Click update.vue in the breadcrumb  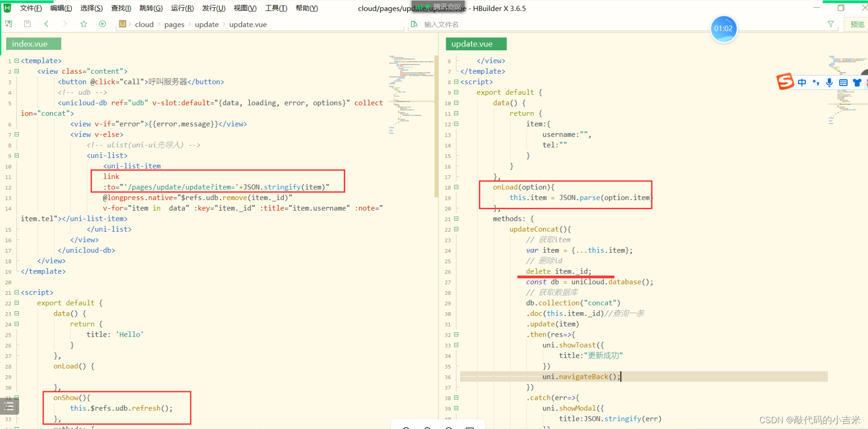pyautogui.click(x=248, y=24)
